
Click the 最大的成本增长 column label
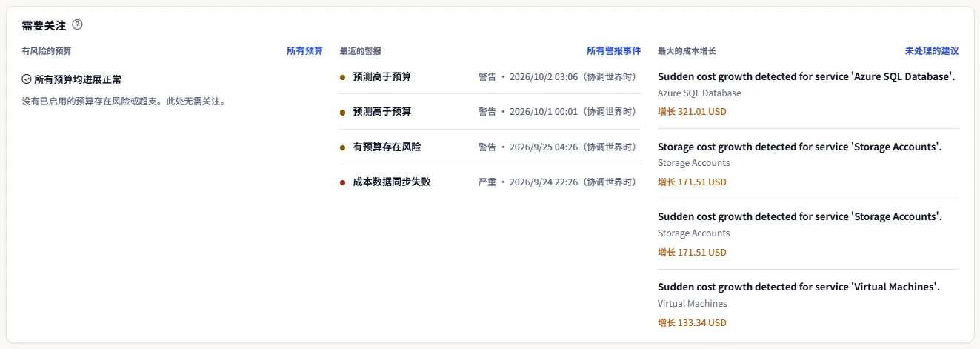tap(687, 51)
